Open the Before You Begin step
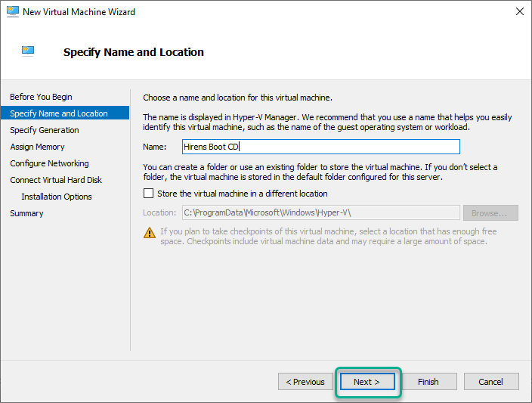 point(41,97)
